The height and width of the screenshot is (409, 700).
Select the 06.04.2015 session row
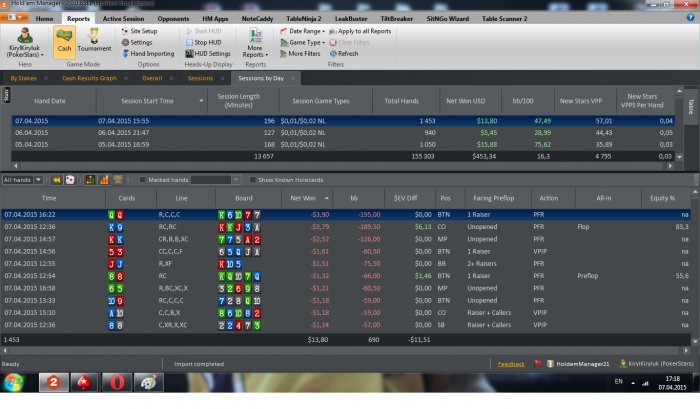click(343, 133)
